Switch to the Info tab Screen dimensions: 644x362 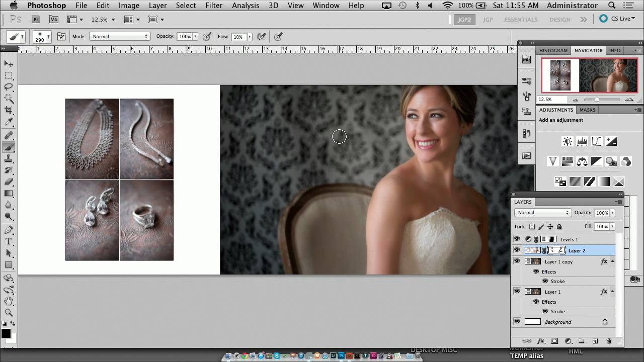(615, 50)
